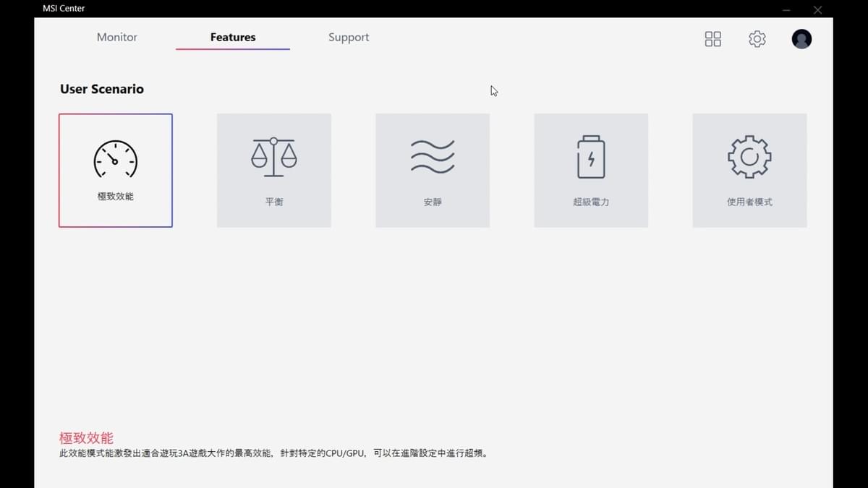Click the User Scenario heading
868x488 pixels.
[102, 89]
